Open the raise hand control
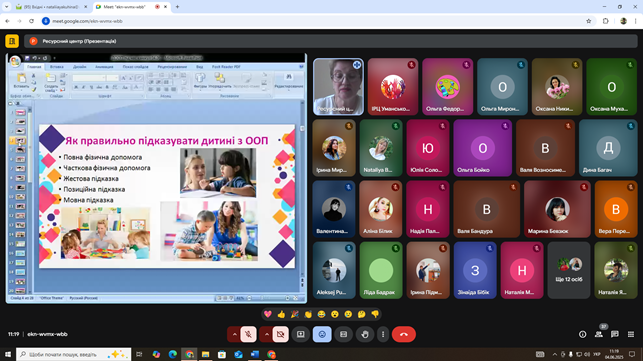643x361 pixels. 365,334
